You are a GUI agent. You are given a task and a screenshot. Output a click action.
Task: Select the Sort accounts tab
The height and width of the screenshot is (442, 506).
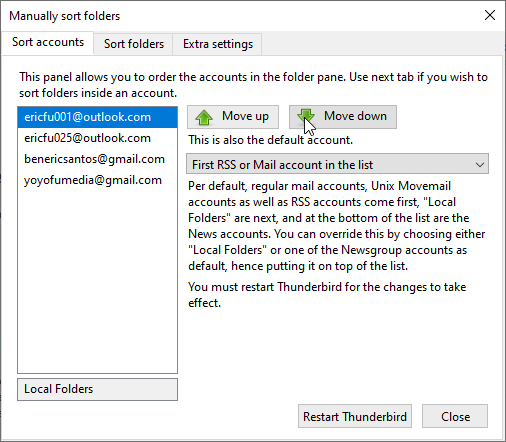(48, 42)
